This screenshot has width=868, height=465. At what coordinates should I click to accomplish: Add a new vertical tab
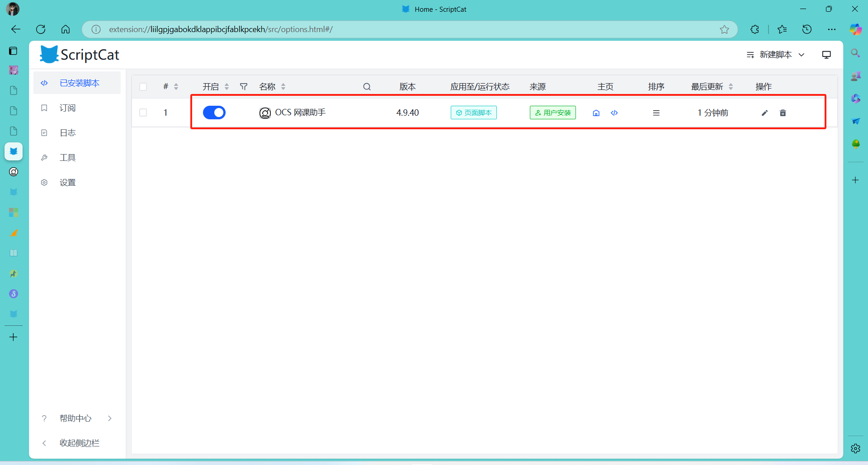tap(14, 337)
